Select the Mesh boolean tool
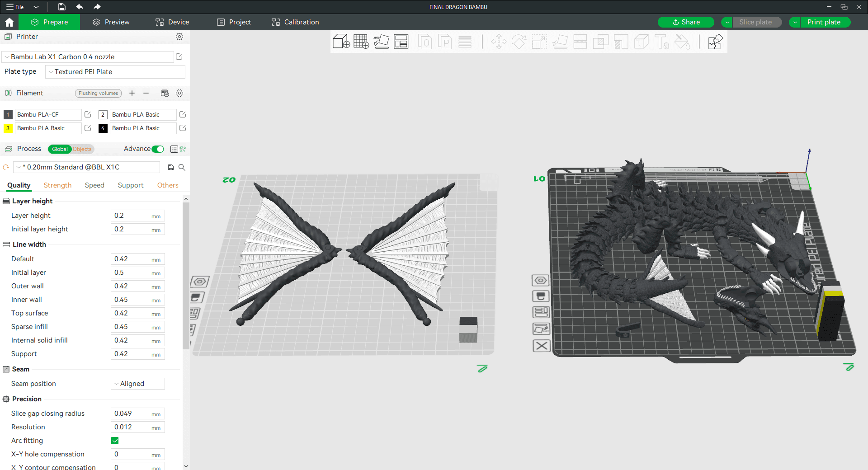The width and height of the screenshot is (868, 470). coord(600,42)
